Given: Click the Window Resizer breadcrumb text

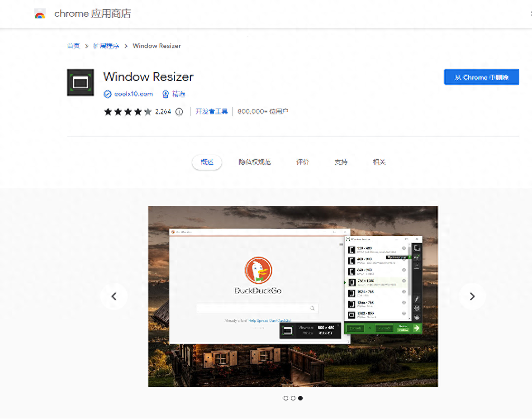Looking at the screenshot, I should [157, 46].
